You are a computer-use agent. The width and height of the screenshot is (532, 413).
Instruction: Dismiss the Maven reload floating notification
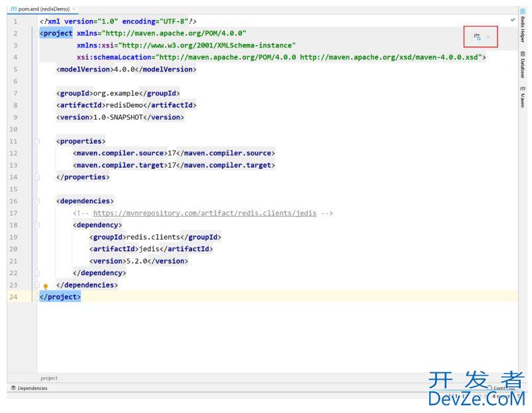pos(488,37)
